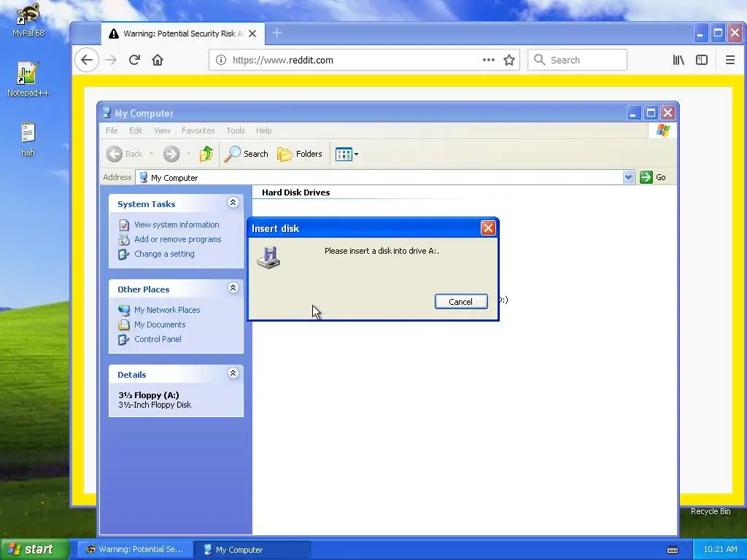
Task: Click Cancel in Insert disk dialog
Action: (461, 301)
